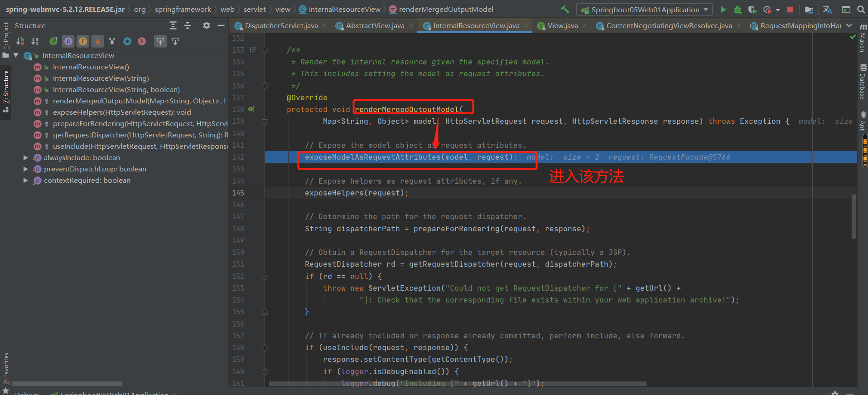Click the profiler run icon
Image resolution: width=868 pixels, height=395 pixels.
click(767, 10)
